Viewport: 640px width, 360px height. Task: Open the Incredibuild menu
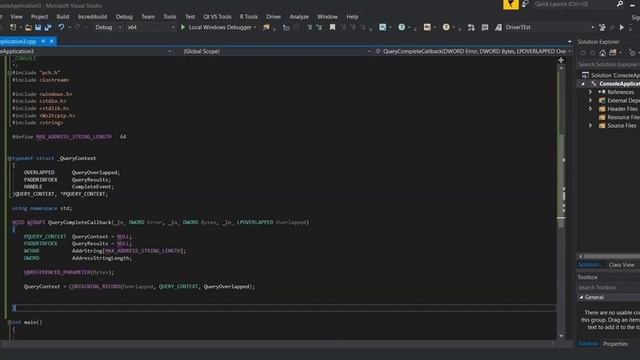[x=92, y=17]
